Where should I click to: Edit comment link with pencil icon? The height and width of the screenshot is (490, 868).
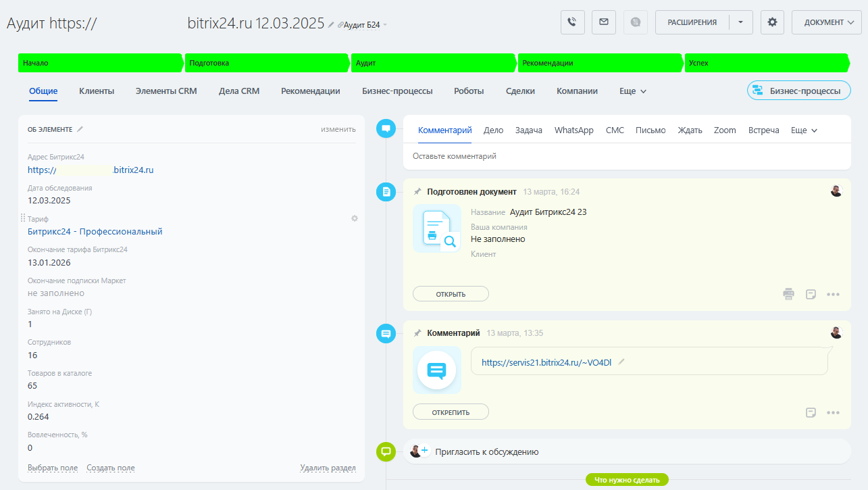621,362
